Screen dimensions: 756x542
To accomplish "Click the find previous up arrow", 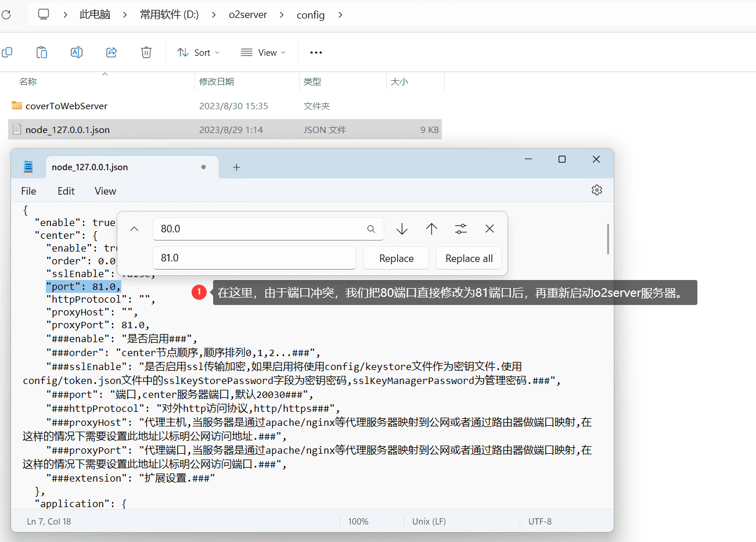I will click(x=431, y=229).
